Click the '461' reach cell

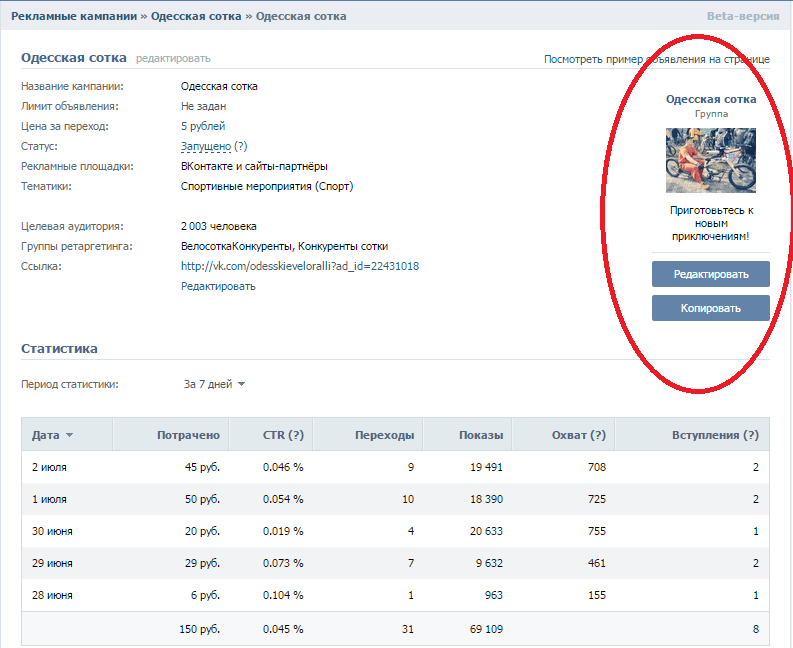pos(597,563)
